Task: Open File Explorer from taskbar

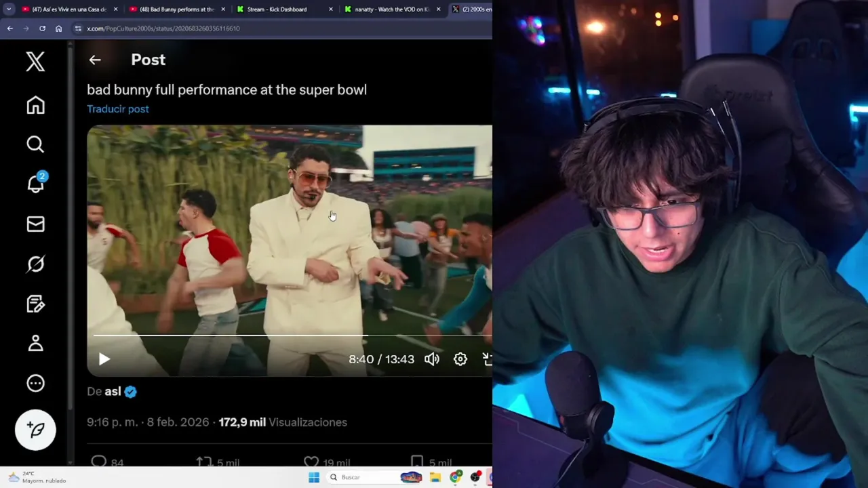Action: pos(435,477)
